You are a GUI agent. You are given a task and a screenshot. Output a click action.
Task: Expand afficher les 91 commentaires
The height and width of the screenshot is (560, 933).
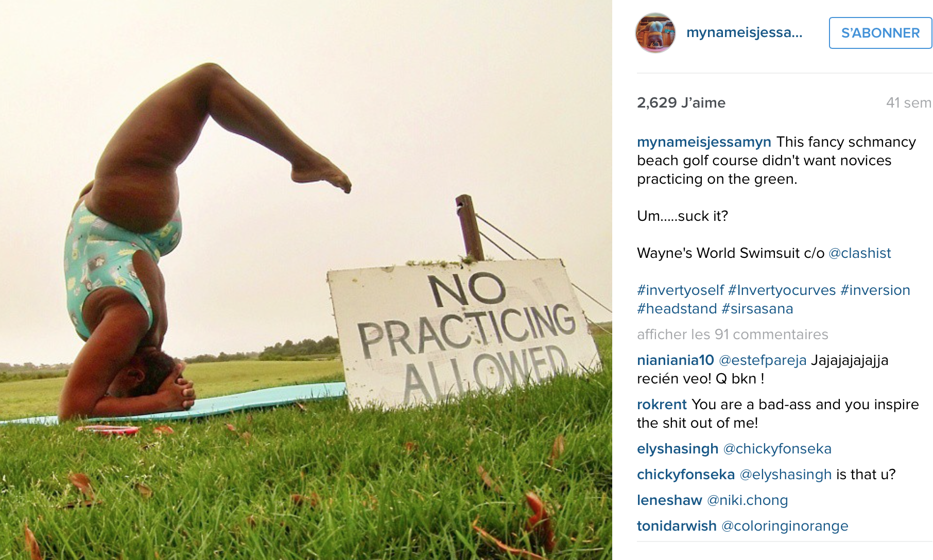point(732,335)
